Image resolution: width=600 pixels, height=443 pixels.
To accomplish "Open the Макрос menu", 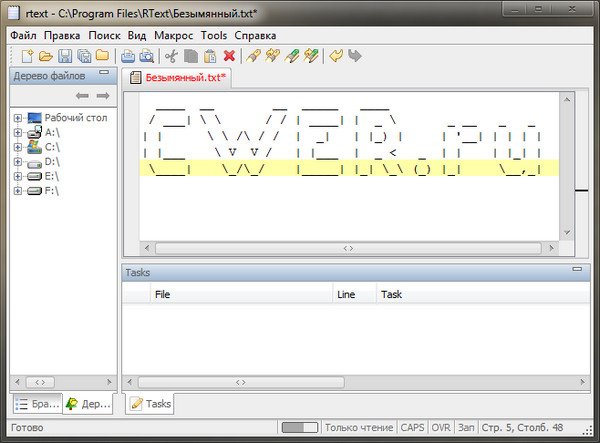I will [173, 36].
